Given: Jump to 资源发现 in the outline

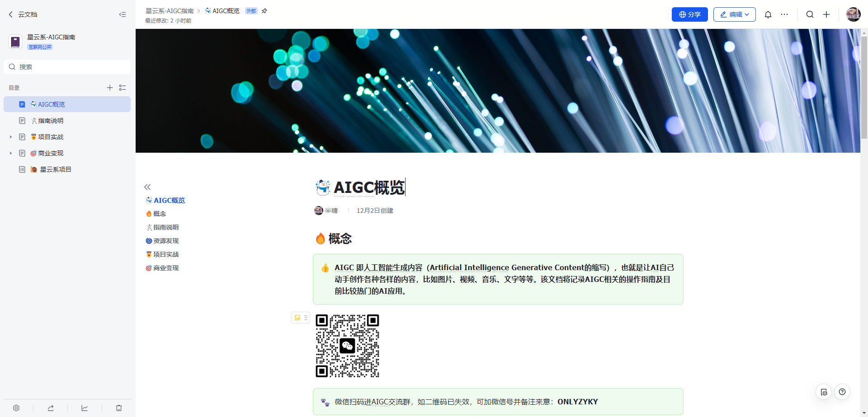Looking at the screenshot, I should [166, 241].
